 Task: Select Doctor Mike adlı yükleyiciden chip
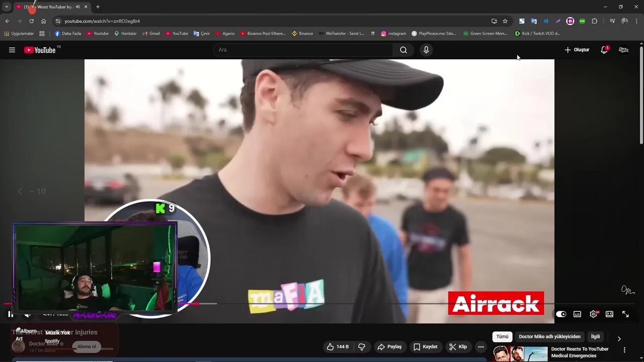(x=549, y=336)
